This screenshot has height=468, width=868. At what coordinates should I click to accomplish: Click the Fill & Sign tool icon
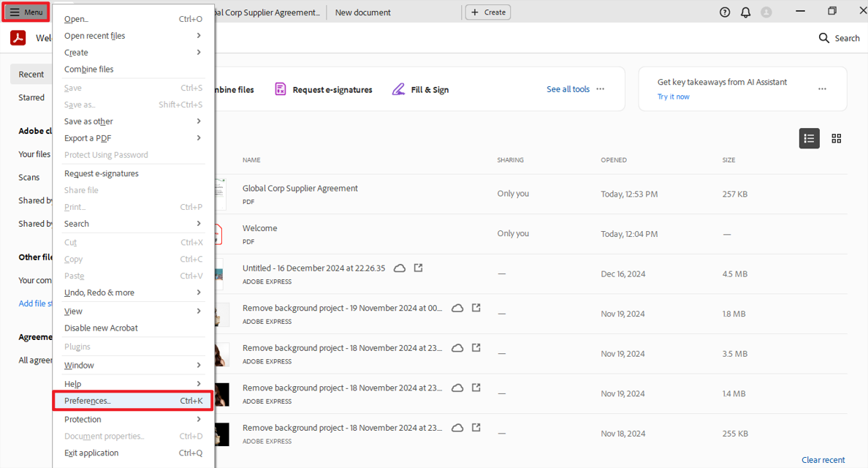398,89
